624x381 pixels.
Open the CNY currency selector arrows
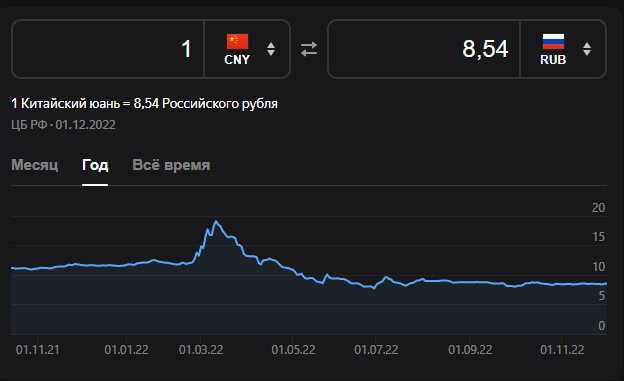(271, 49)
